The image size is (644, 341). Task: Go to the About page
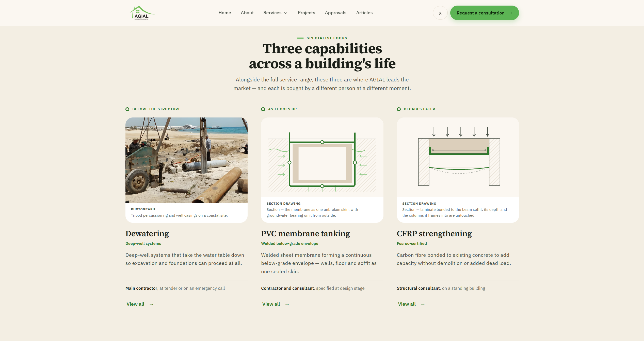[247, 13]
